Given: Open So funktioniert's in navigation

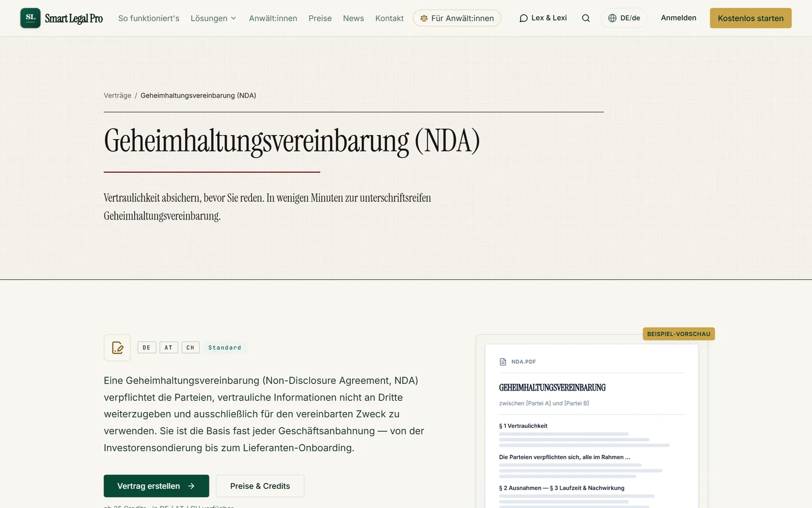Looking at the screenshot, I should point(149,18).
